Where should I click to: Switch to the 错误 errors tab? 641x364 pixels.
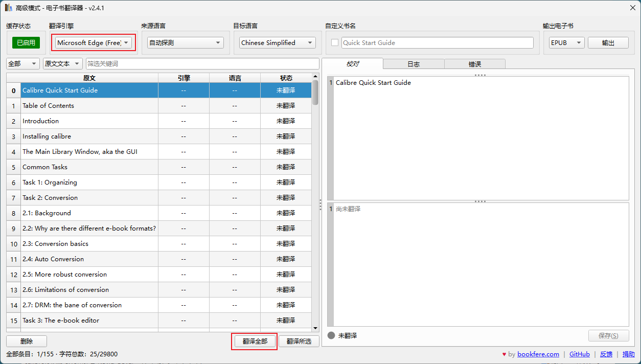point(474,64)
